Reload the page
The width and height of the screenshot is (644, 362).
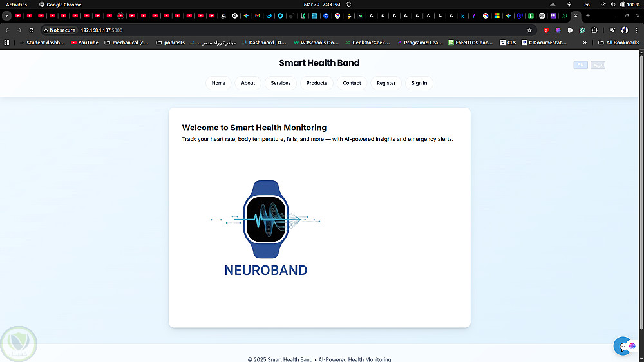pyautogui.click(x=32, y=30)
